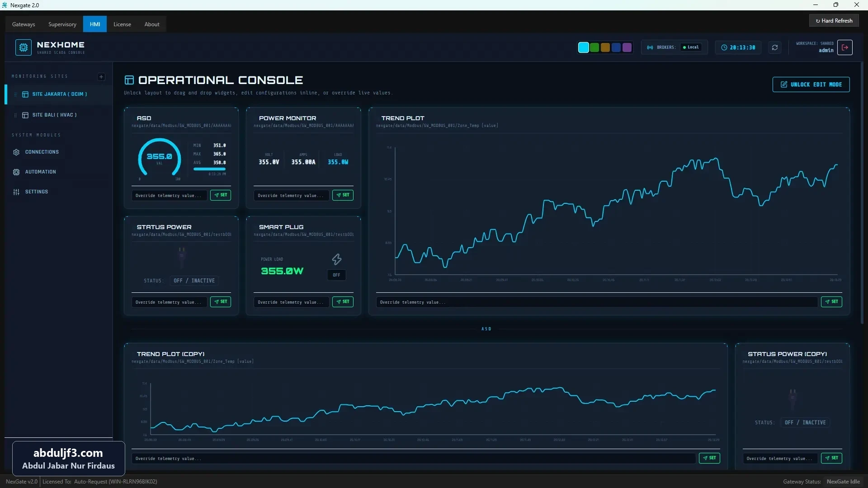Click SET button in ASD widget
The height and width of the screenshot is (488, 868).
click(221, 195)
